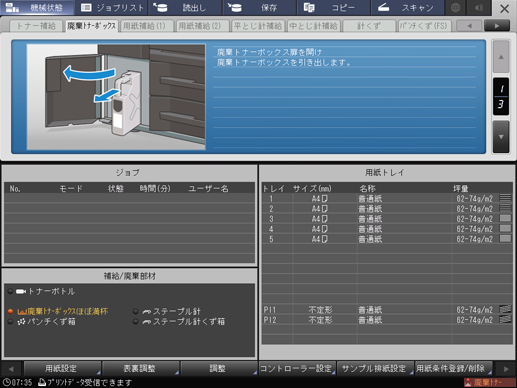The width and height of the screenshot is (517, 388).
Task: Switch to 用紙補給(2) tab
Action: coord(202,26)
